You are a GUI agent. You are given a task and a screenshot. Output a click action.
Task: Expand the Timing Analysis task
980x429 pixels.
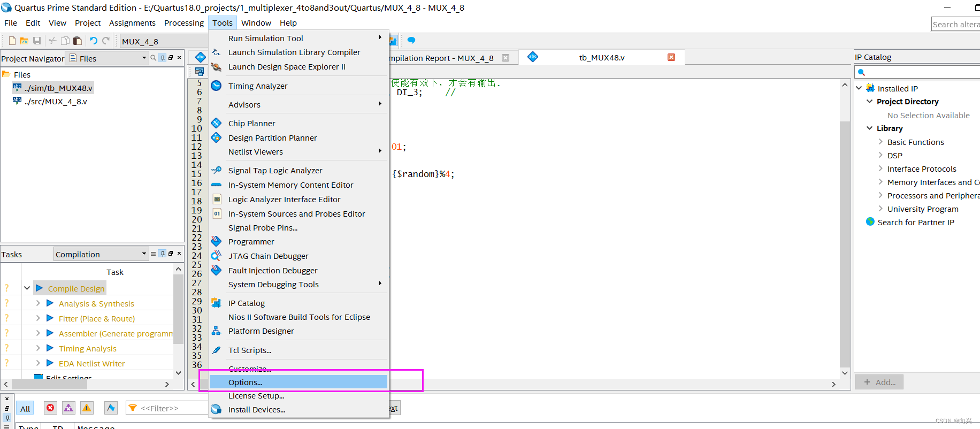pyautogui.click(x=38, y=348)
